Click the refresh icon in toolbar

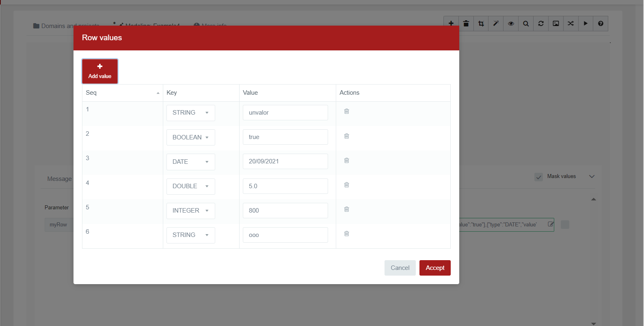541,24
